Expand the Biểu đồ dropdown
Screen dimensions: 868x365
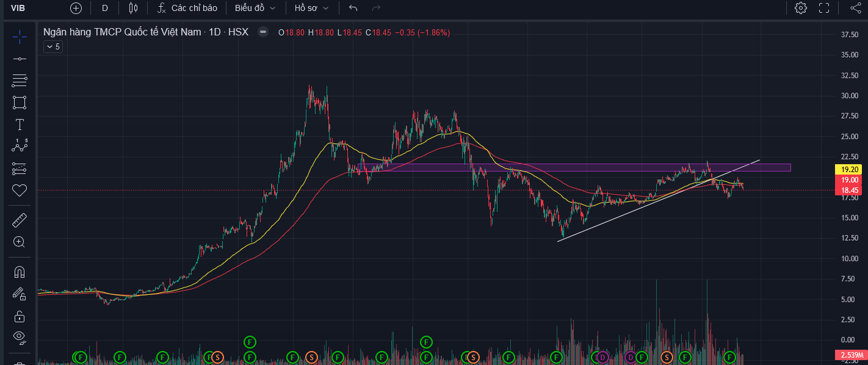[255, 8]
